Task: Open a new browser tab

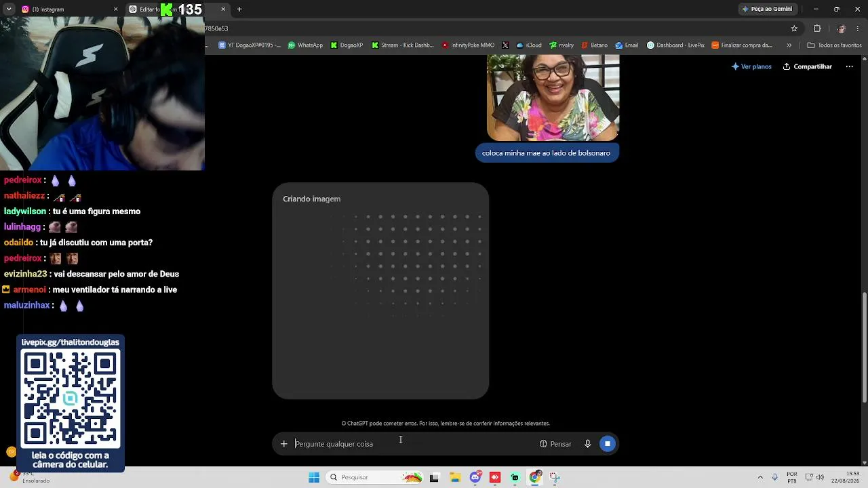Action: pos(239,9)
